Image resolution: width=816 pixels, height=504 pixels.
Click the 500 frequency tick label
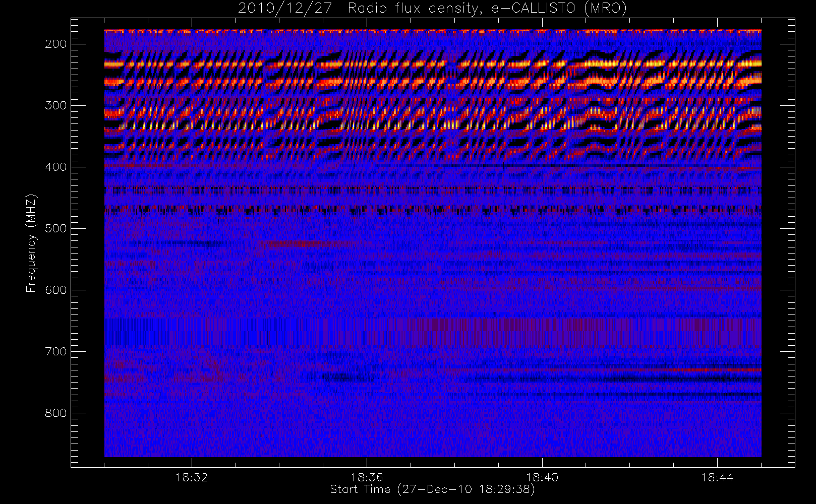[56, 228]
